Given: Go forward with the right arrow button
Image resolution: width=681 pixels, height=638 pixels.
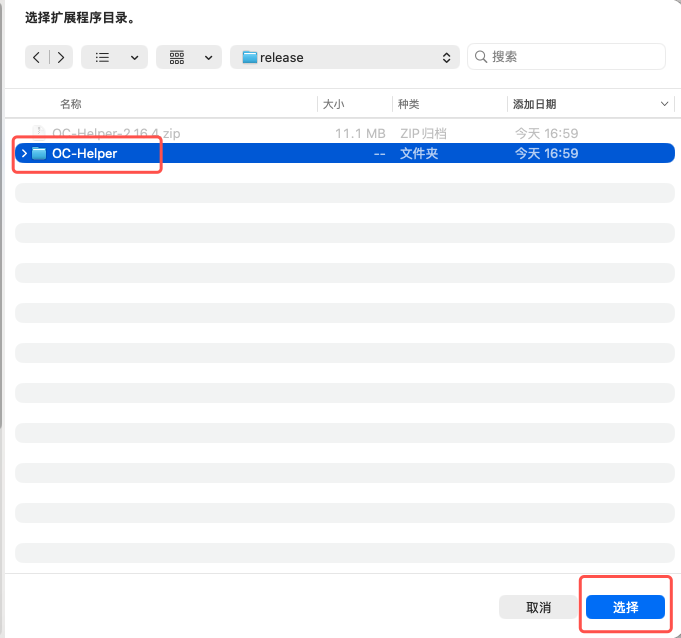Looking at the screenshot, I should 61,57.
